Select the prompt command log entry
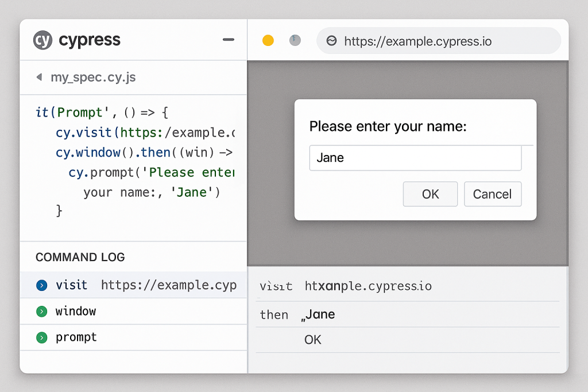The height and width of the screenshot is (392, 588). point(133,337)
